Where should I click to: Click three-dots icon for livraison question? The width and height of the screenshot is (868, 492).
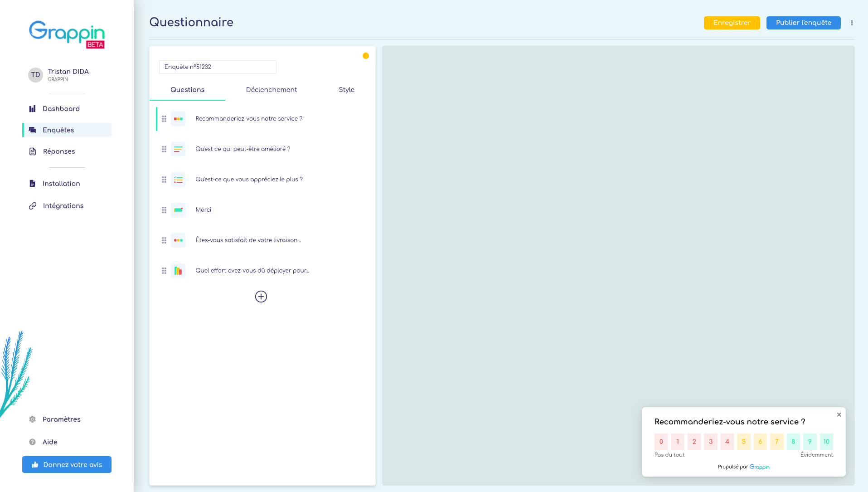[x=178, y=240]
